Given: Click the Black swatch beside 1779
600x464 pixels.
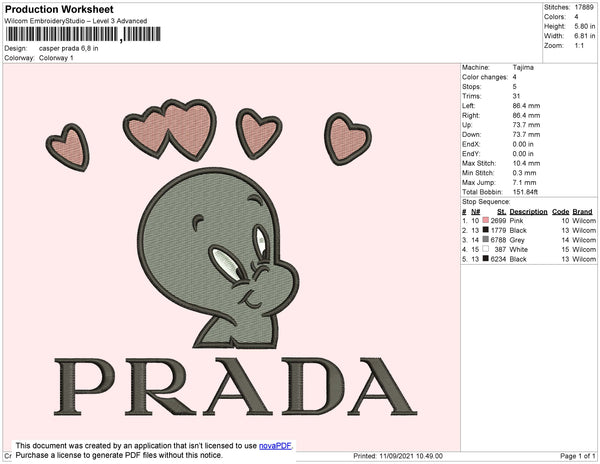Looking at the screenshot, I should 486,230.
